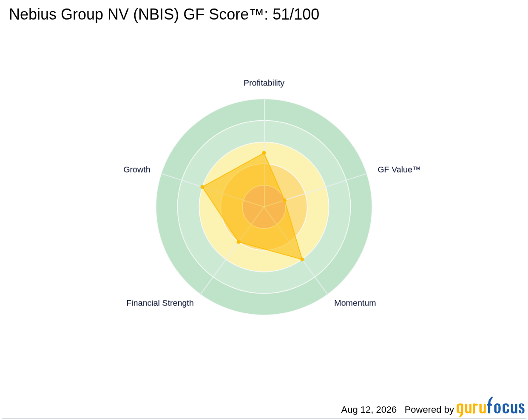528x420 pixels.
Task: Click the Profitability data point marker
Action: click(x=264, y=153)
